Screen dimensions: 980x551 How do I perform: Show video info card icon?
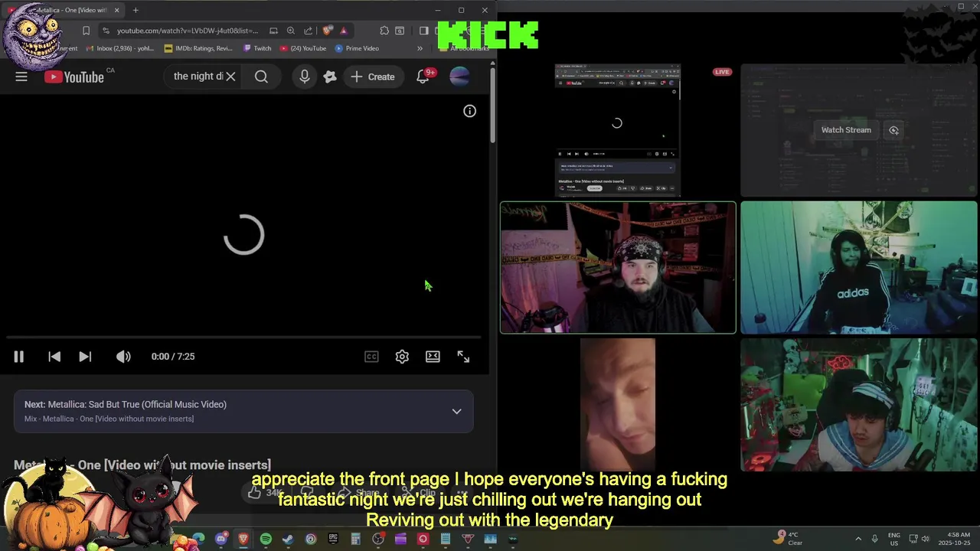pos(469,111)
